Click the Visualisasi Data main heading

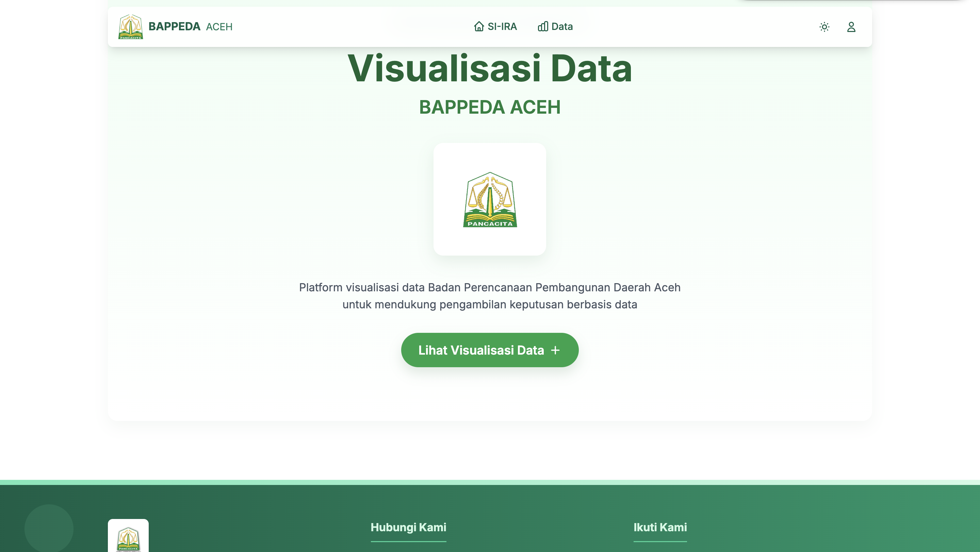tap(490, 68)
